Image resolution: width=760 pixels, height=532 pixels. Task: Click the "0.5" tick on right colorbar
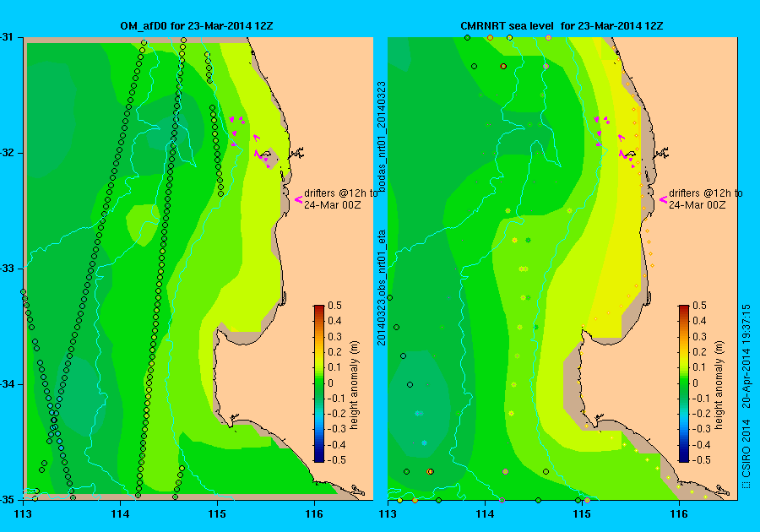(699, 306)
